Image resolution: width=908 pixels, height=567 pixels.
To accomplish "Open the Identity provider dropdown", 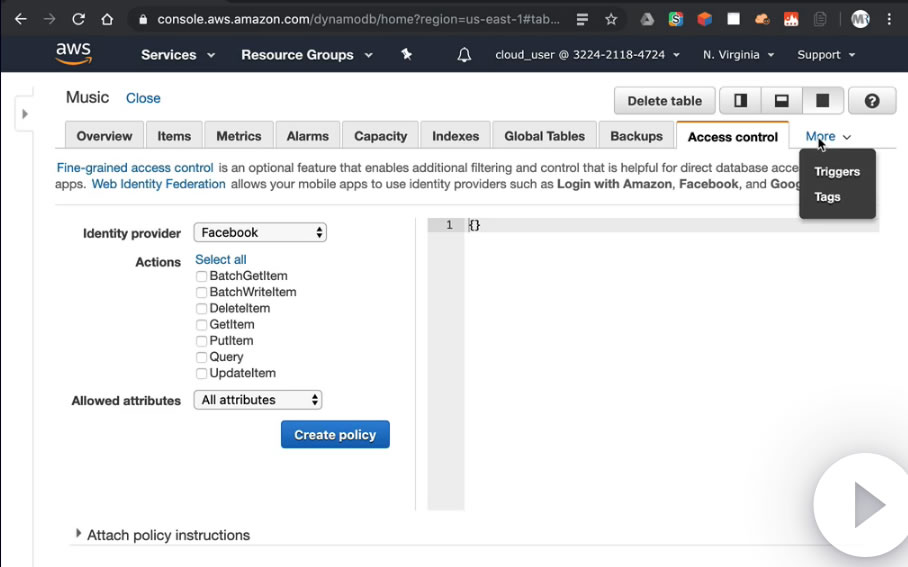I will [x=260, y=232].
